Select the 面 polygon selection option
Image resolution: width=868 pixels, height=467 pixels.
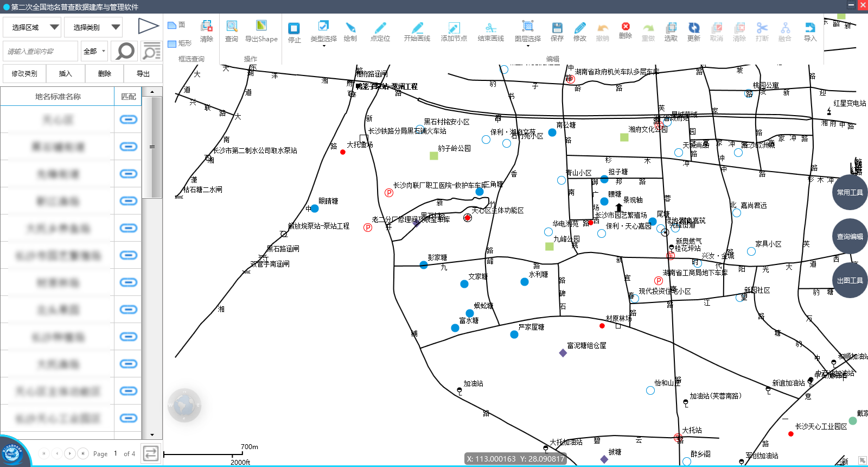tap(176, 25)
